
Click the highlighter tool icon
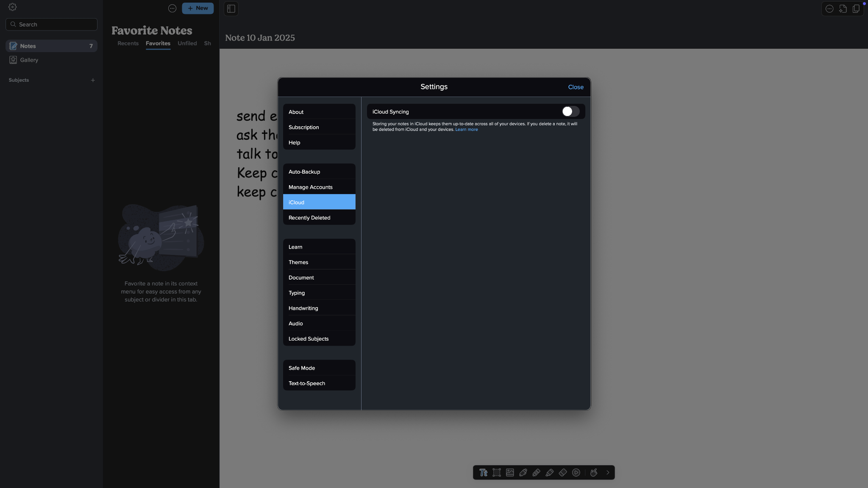coord(549,472)
